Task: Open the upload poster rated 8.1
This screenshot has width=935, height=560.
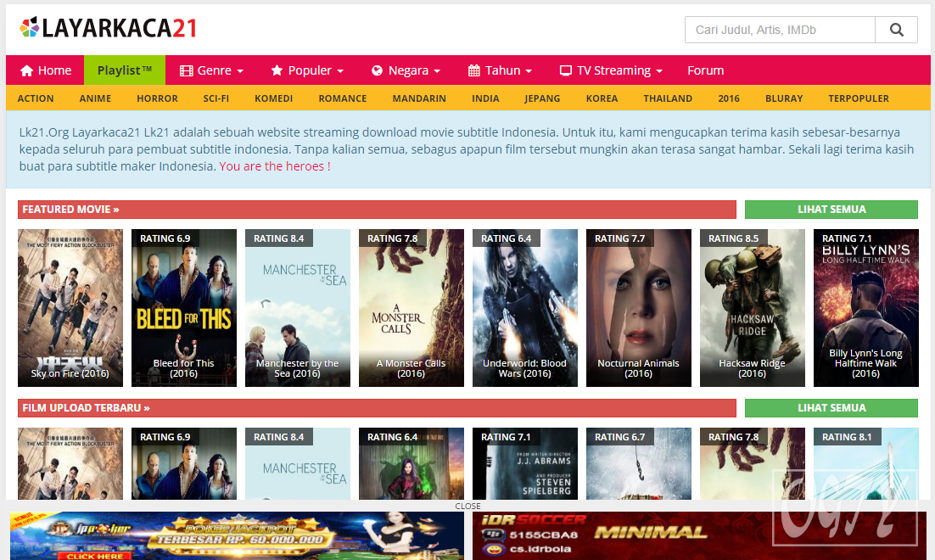Action: pyautogui.click(x=865, y=463)
